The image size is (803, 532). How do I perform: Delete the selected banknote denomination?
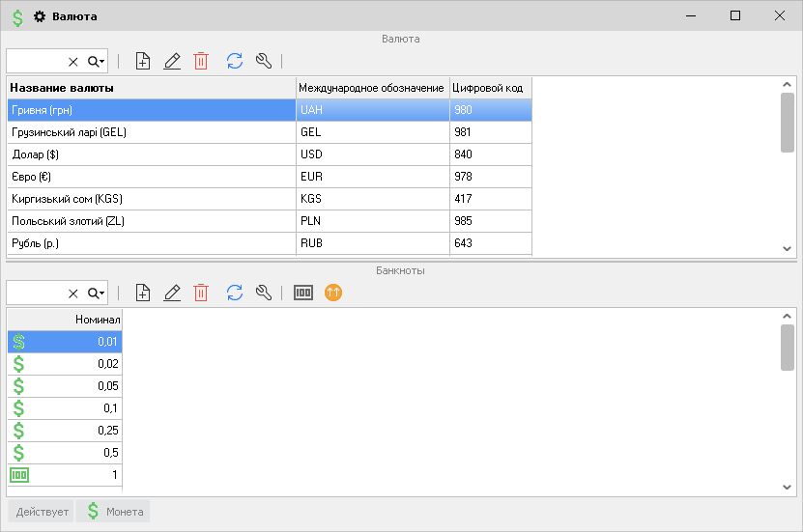click(x=201, y=292)
